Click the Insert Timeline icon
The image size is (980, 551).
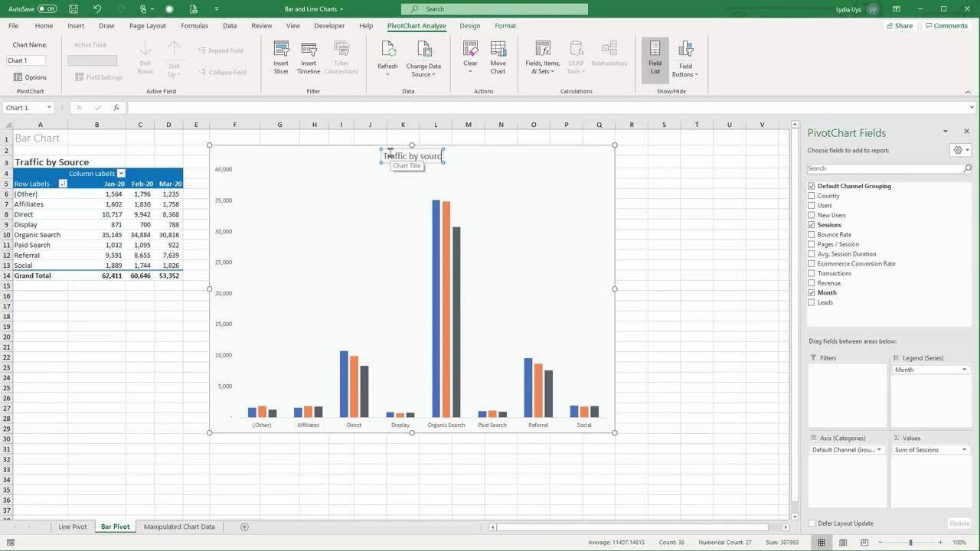click(308, 55)
